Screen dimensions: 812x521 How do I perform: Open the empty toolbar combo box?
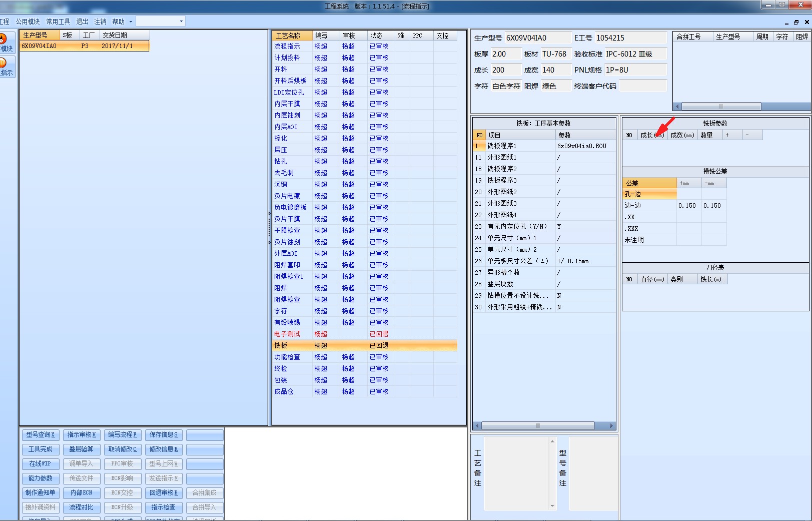coord(161,21)
